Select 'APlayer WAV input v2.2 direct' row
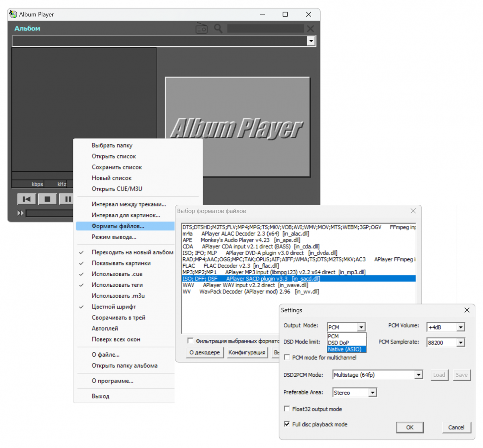The height and width of the screenshot is (448, 483). click(299, 285)
